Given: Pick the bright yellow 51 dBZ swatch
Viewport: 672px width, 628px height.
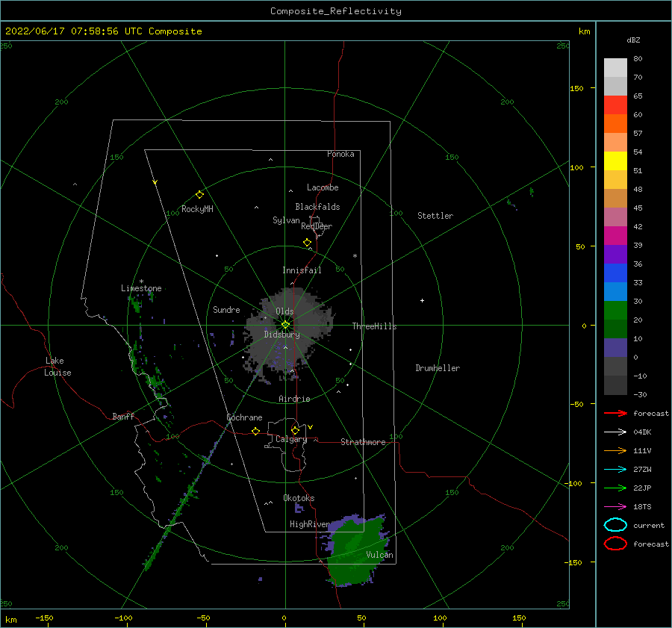Looking at the screenshot, I should [x=615, y=161].
